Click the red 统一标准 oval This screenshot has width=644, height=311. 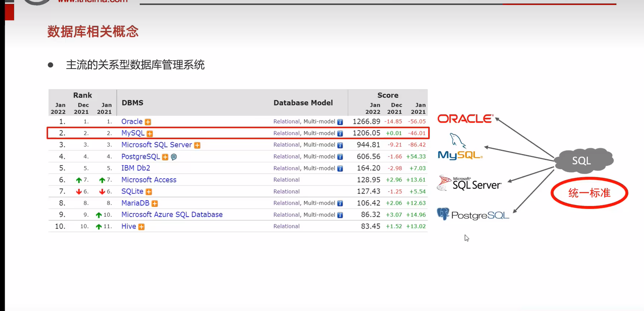(x=589, y=193)
